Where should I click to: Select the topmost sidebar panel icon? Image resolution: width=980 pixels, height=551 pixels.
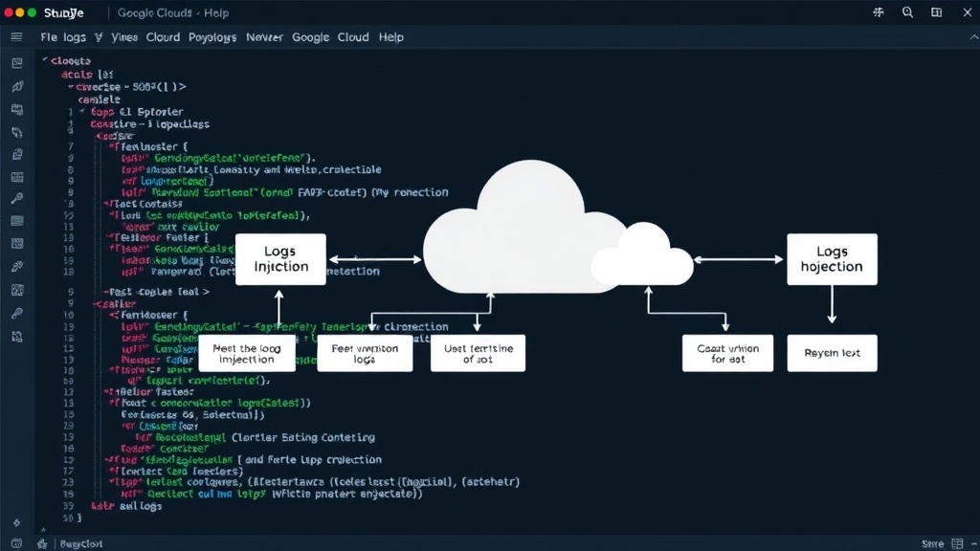tap(17, 63)
